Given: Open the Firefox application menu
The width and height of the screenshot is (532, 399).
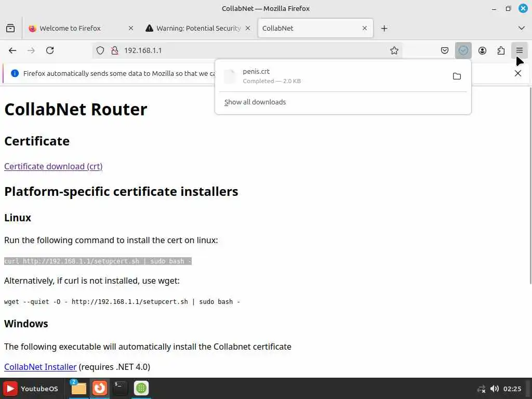Looking at the screenshot, I should point(520,50).
